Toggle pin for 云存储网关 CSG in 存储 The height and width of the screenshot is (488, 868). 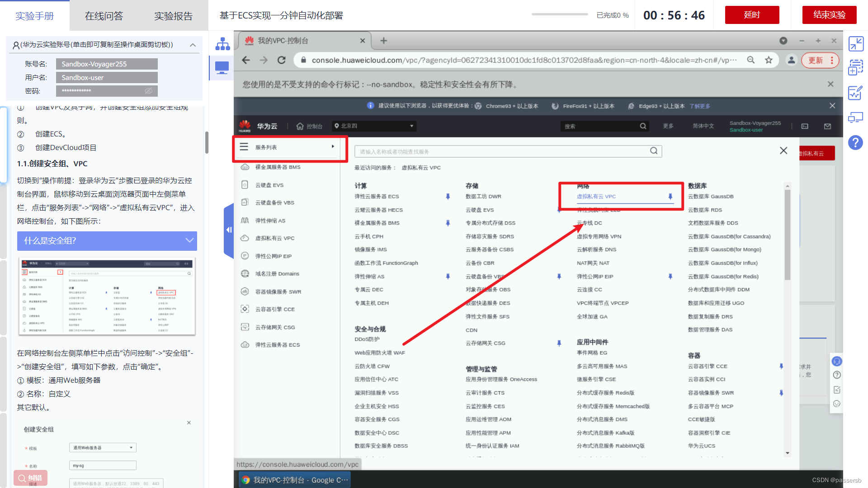click(x=559, y=343)
